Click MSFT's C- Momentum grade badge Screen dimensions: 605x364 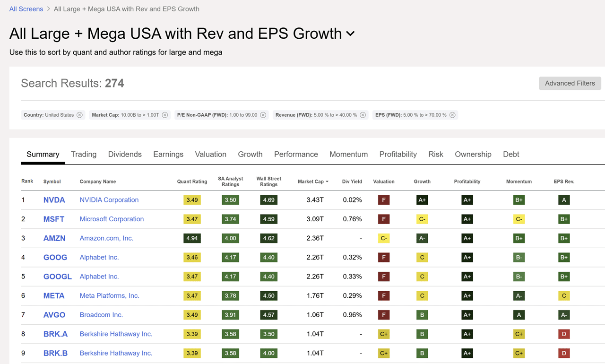[519, 219]
